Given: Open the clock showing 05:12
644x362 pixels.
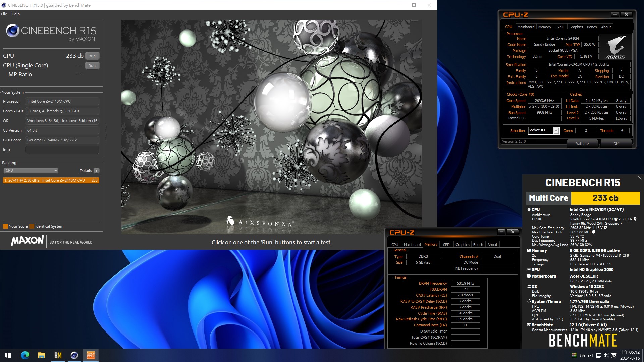Looking at the screenshot, I should tap(630, 355).
